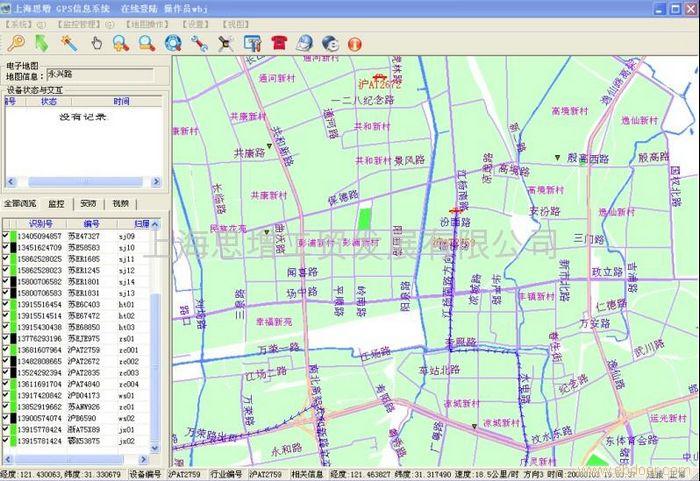Open the 【视图】 menu
The width and height of the screenshot is (700, 481).
(x=235, y=24)
